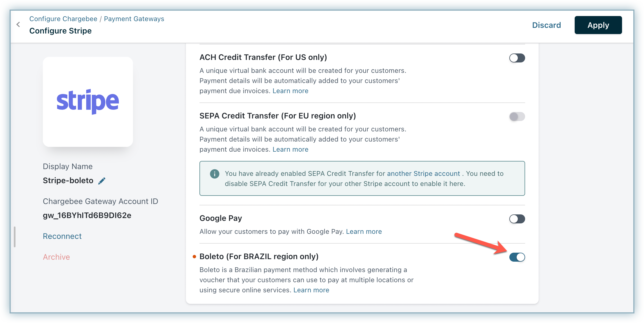Open Google Pay Learn more link

(364, 232)
